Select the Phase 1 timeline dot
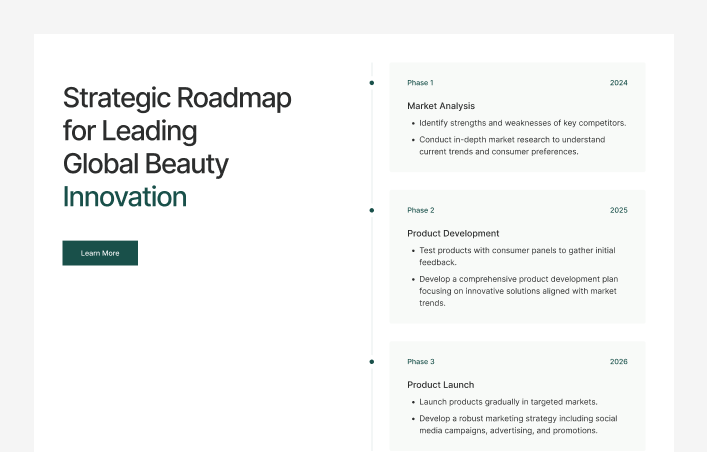This screenshot has width=707, height=452. [x=372, y=83]
